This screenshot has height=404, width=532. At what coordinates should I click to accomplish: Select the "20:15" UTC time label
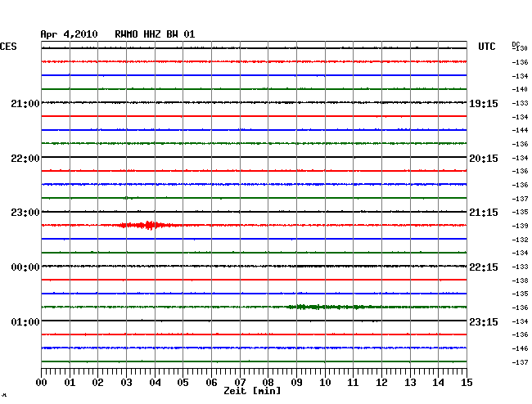(484, 159)
